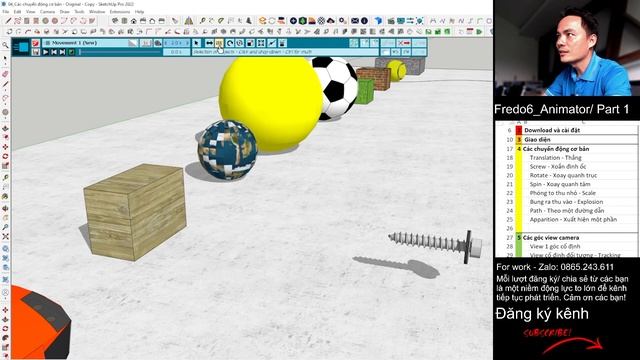
Task: Select the pencil Line tool in top toolbar
Action: coord(8,21)
